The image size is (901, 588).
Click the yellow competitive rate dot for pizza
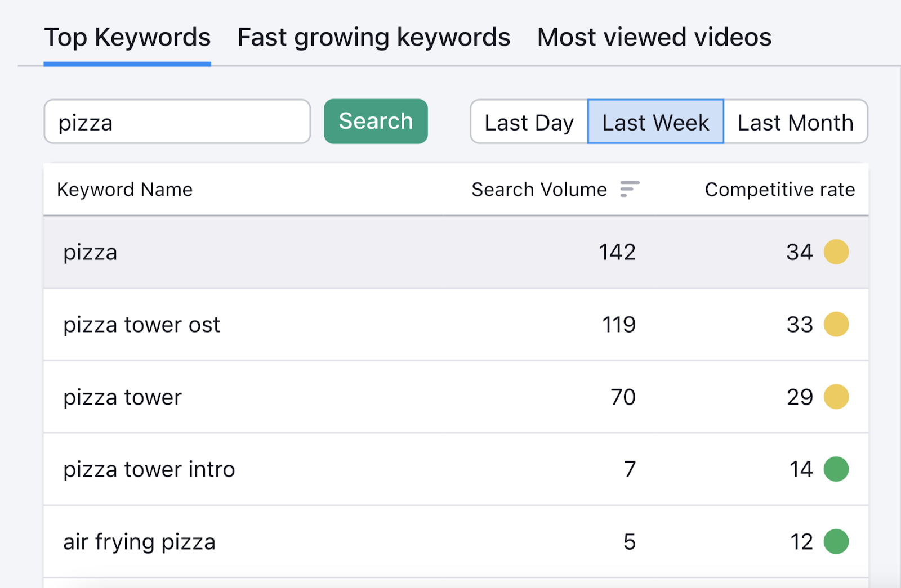click(837, 252)
